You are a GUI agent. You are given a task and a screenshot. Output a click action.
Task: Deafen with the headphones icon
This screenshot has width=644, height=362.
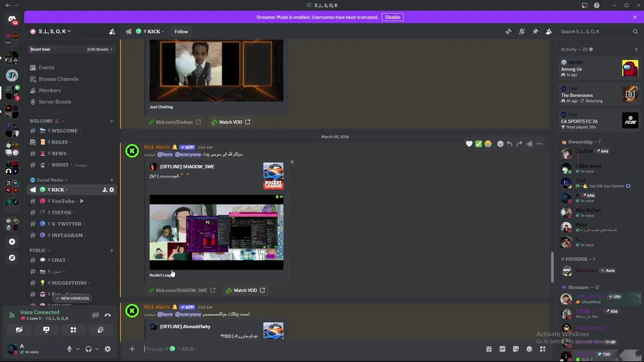coord(89,349)
